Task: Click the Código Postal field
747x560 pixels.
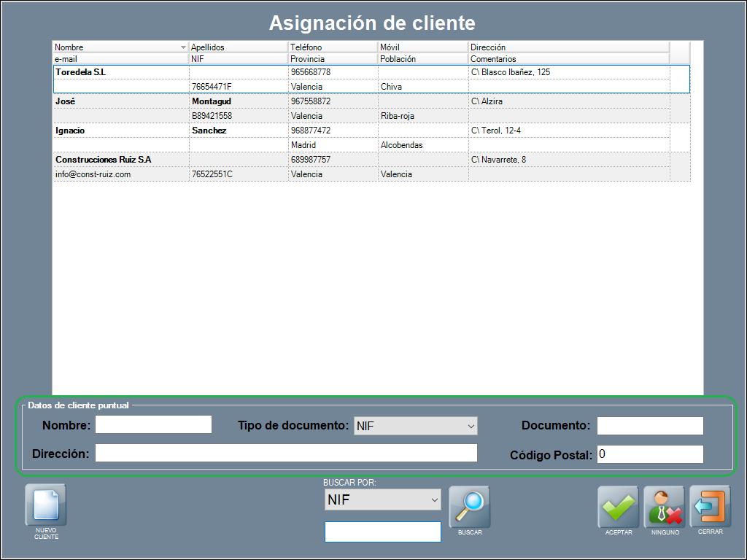Action: [649, 454]
